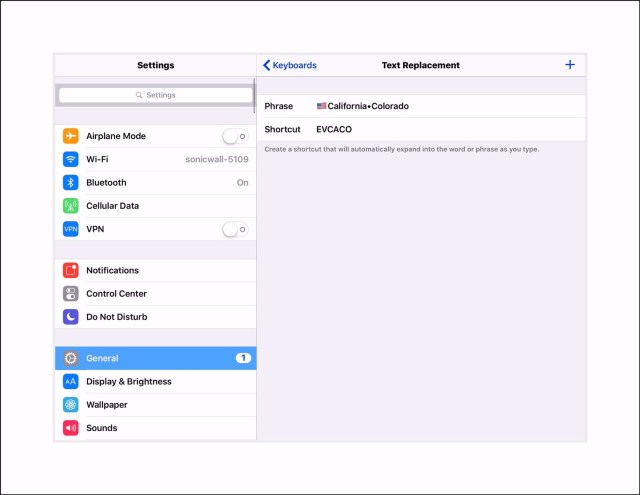This screenshot has height=495, width=640.
Task: Edit the Shortcut field EVCACO
Action: (x=421, y=129)
